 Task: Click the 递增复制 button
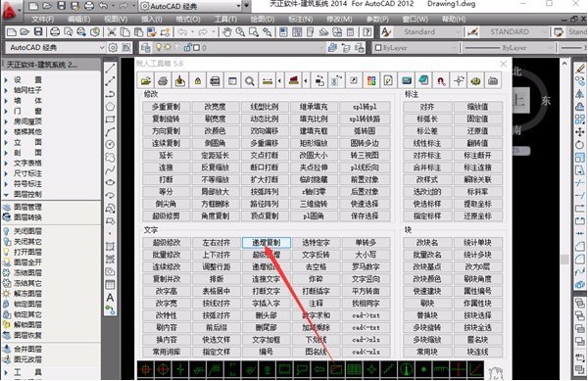267,243
